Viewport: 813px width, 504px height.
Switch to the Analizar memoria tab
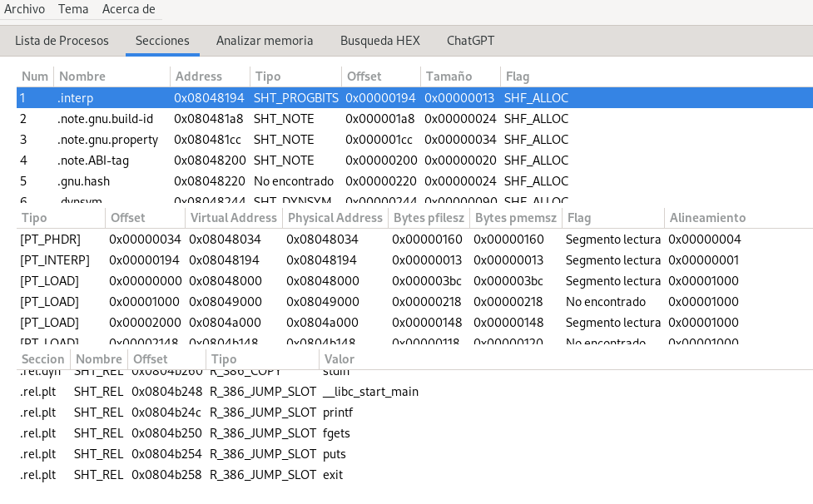[265, 40]
